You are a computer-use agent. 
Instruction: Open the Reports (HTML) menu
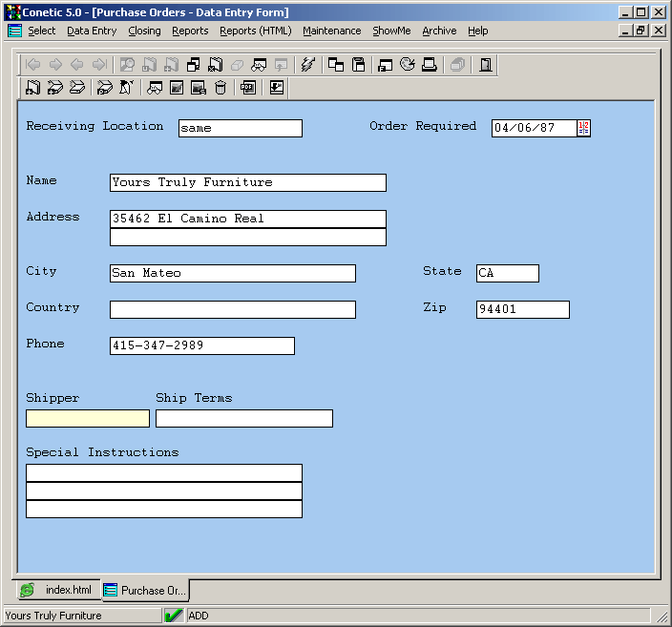click(x=255, y=31)
